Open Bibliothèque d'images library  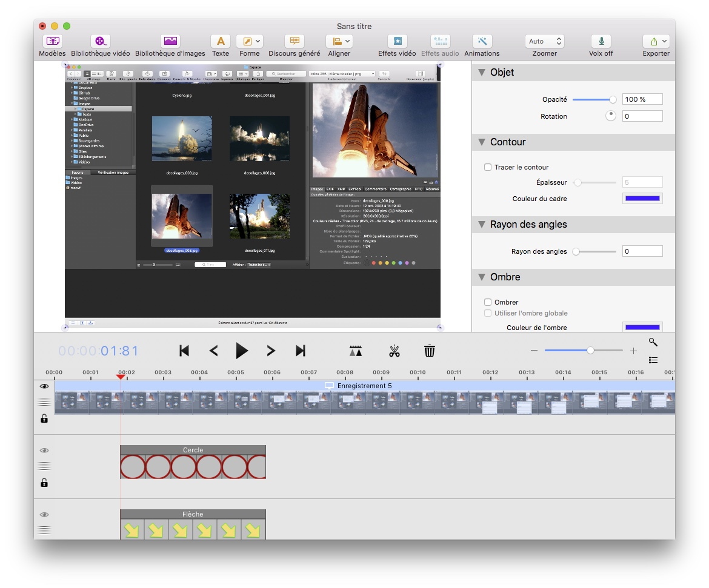click(170, 41)
